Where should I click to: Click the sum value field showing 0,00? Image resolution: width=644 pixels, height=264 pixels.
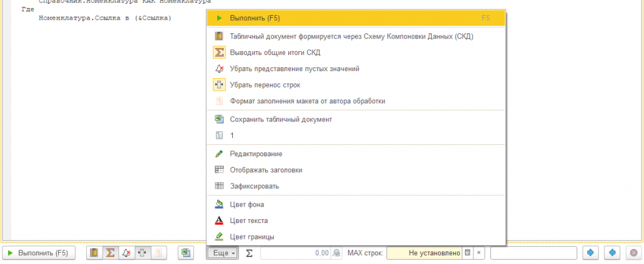(296, 253)
